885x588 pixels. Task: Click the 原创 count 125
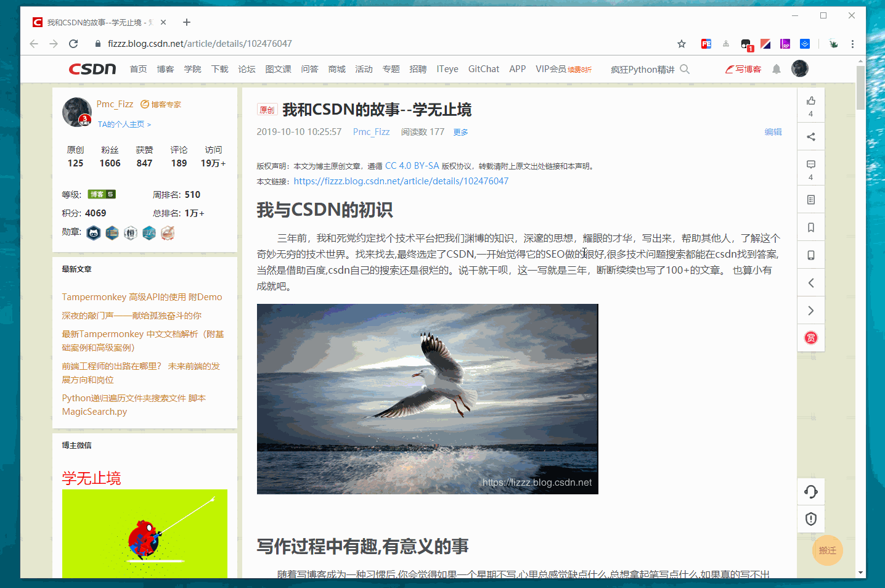pos(76,163)
